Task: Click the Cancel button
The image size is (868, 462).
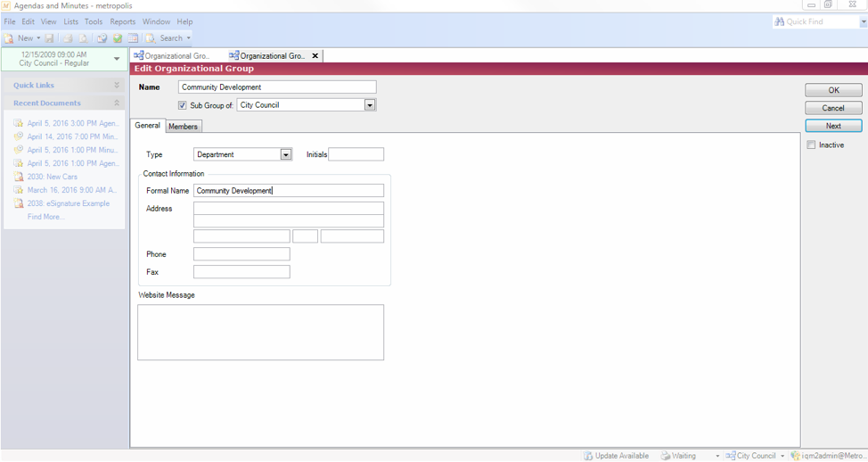Action: point(833,108)
